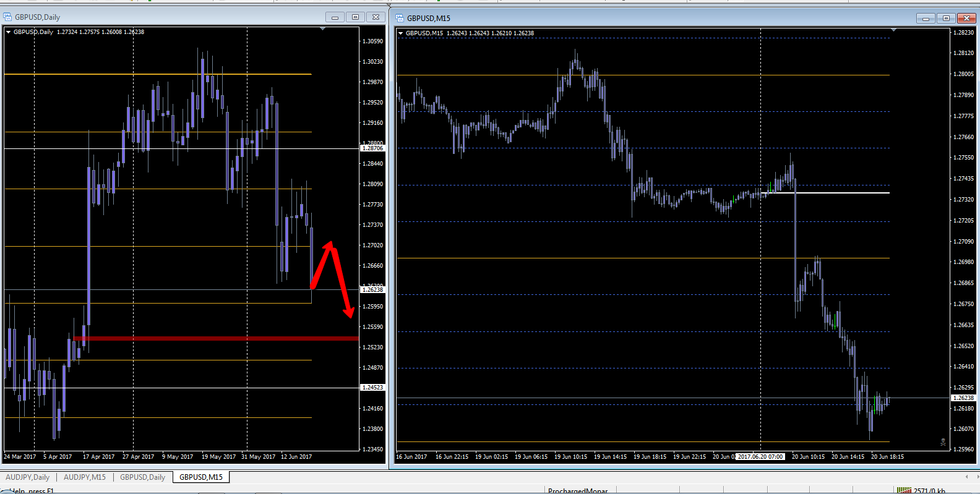Click the chart shift marker on the Daily chart
The height and width of the screenshot is (494, 980).
point(322,29)
